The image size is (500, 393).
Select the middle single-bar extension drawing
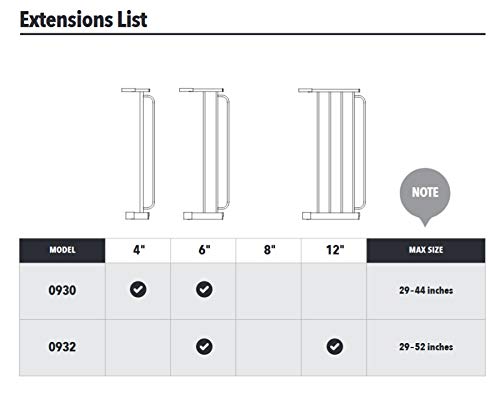(204, 154)
